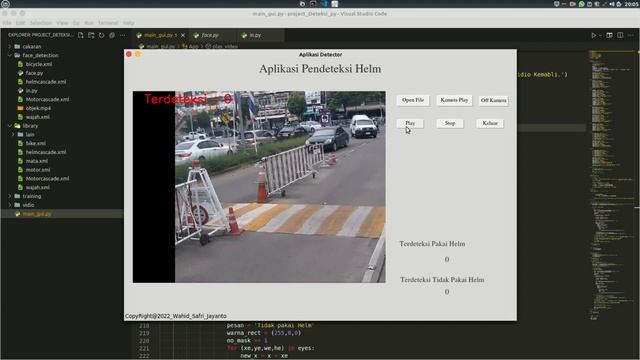Open bicycle.xml in face_detection

click(x=39, y=64)
